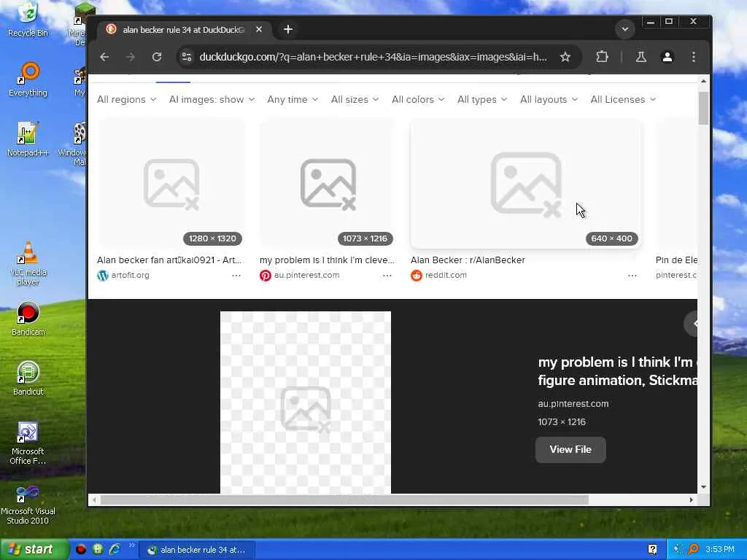Launch Microsoft Visual Studio 2010 shortcut
The width and height of the screenshot is (747, 560).
28,505
